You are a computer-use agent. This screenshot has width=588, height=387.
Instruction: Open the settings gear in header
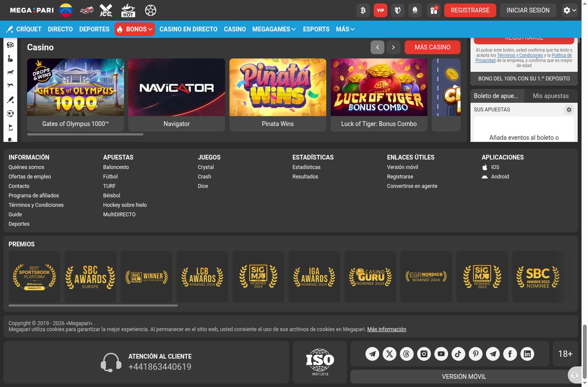click(569, 10)
